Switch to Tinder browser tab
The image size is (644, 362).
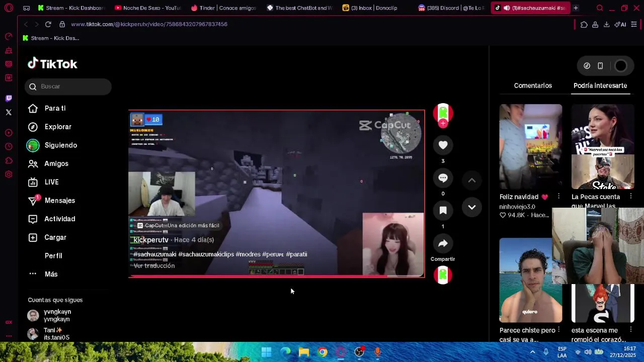[x=223, y=8]
